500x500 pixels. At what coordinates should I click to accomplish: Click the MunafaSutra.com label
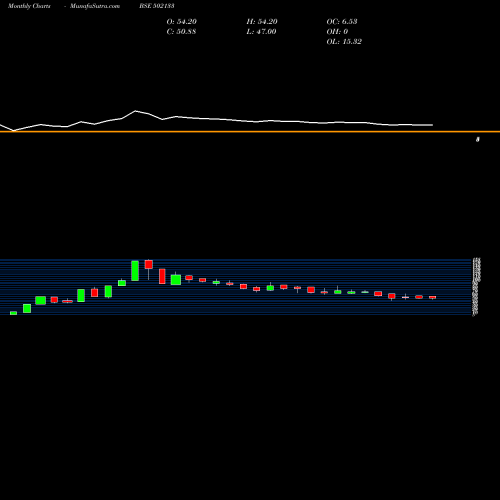click(x=95, y=6)
